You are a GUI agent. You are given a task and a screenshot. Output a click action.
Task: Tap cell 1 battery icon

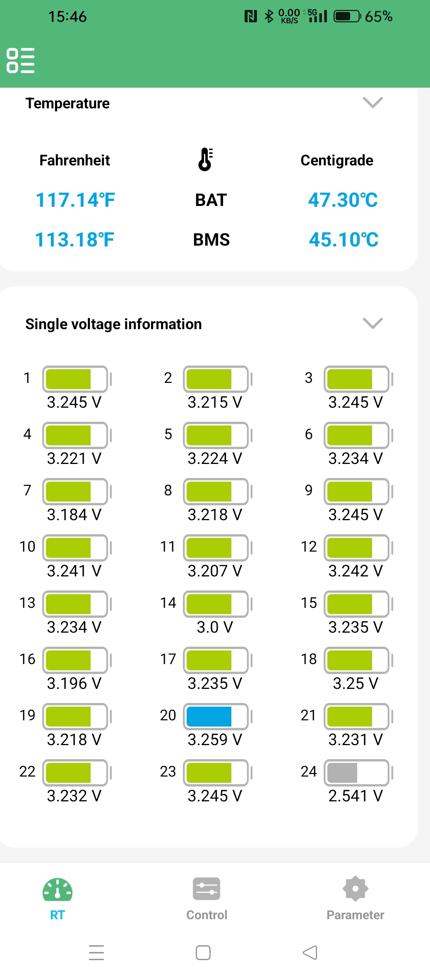(x=76, y=379)
